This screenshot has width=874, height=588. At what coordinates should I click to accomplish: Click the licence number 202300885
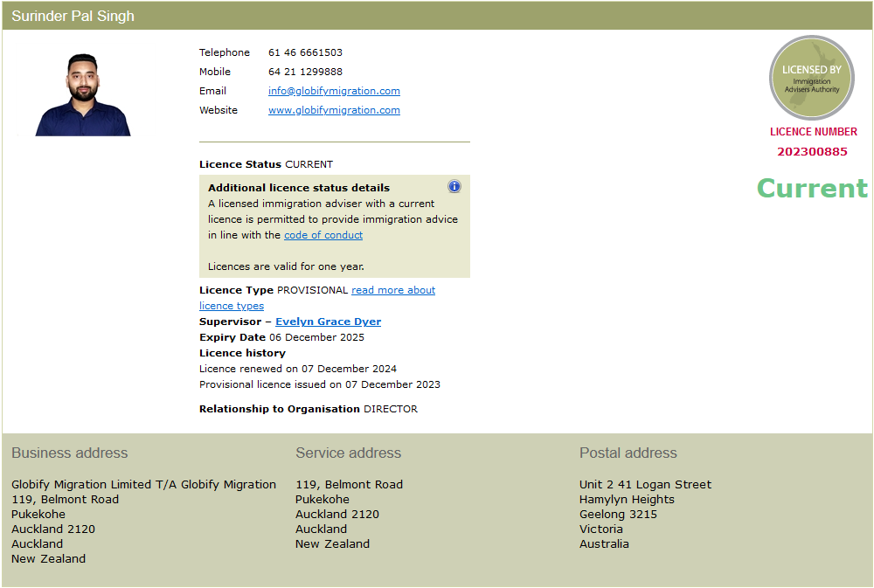click(x=812, y=151)
